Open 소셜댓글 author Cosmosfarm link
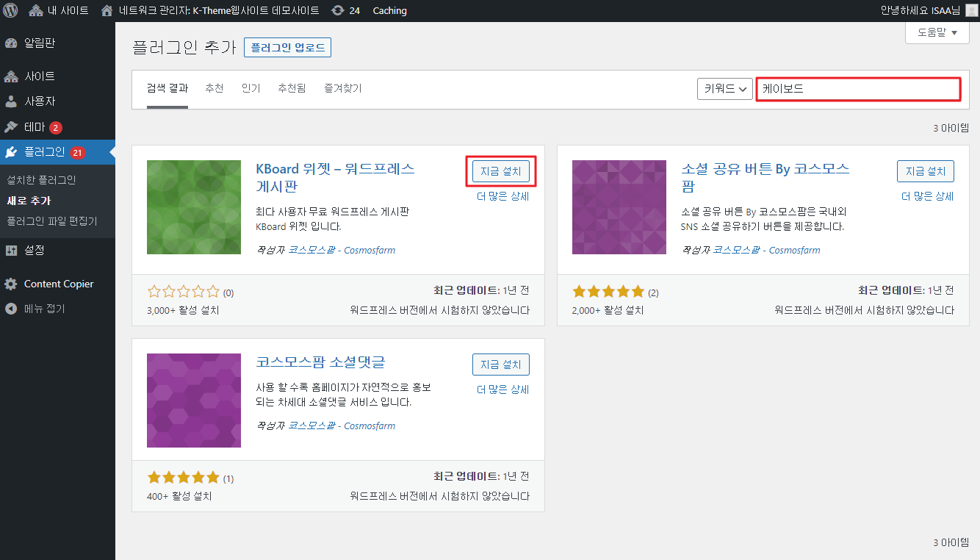980x560 pixels. click(342, 426)
